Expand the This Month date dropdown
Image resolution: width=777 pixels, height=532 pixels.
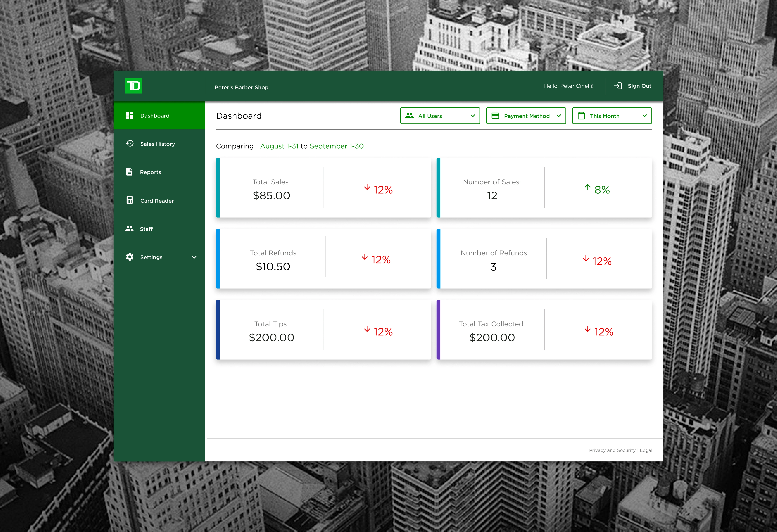tap(612, 116)
